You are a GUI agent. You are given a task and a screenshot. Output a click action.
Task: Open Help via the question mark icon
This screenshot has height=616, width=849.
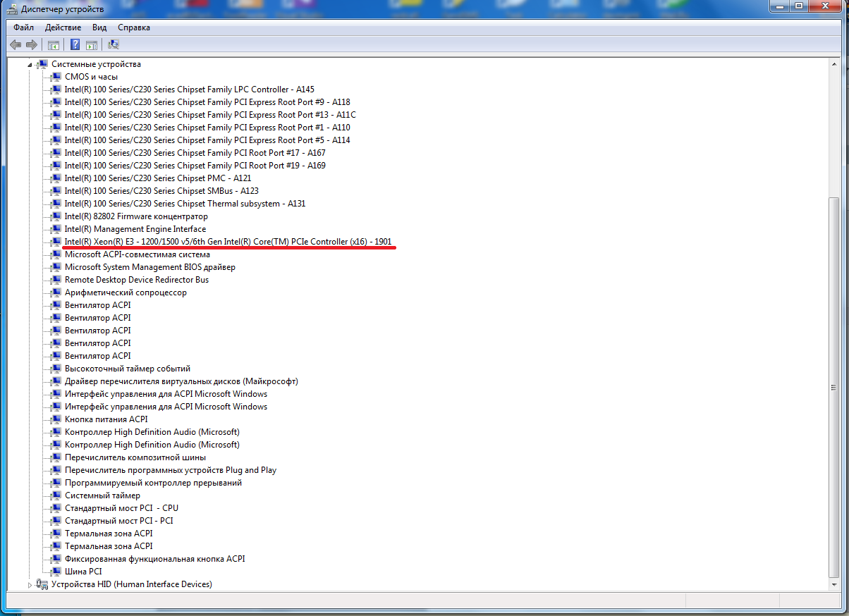click(75, 45)
